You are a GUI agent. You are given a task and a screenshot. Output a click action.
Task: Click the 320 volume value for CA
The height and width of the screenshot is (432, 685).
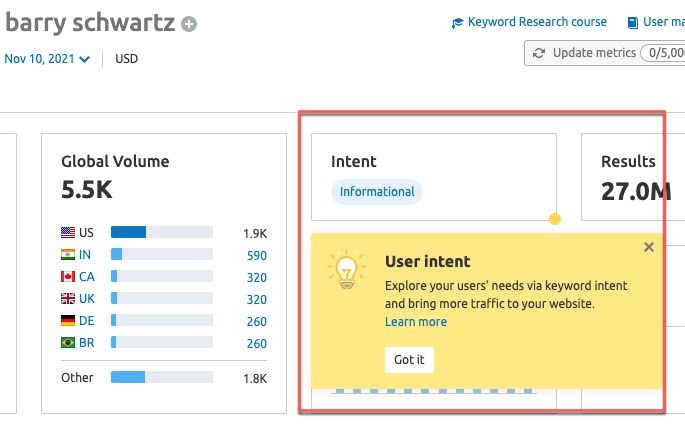click(x=257, y=278)
